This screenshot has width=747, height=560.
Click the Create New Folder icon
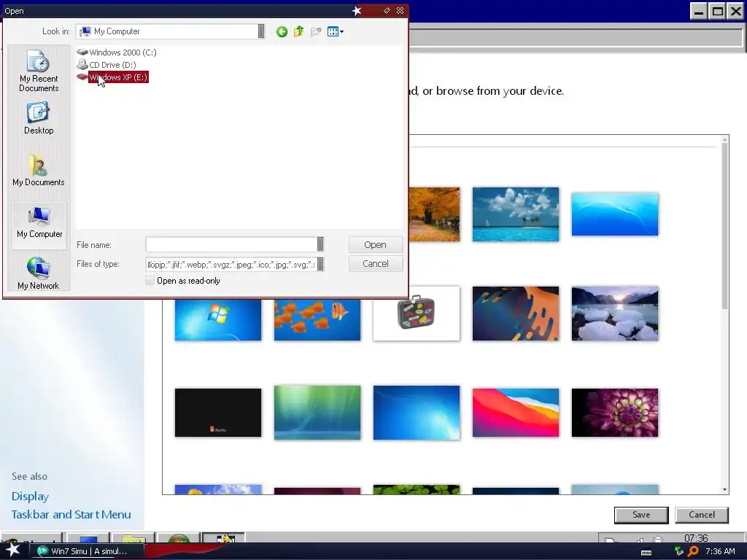315,32
